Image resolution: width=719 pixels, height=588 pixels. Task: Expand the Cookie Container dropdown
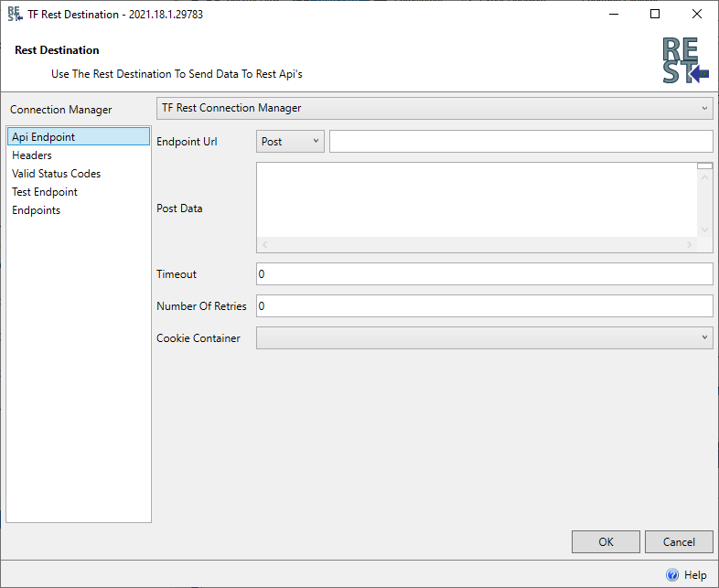[485, 337]
